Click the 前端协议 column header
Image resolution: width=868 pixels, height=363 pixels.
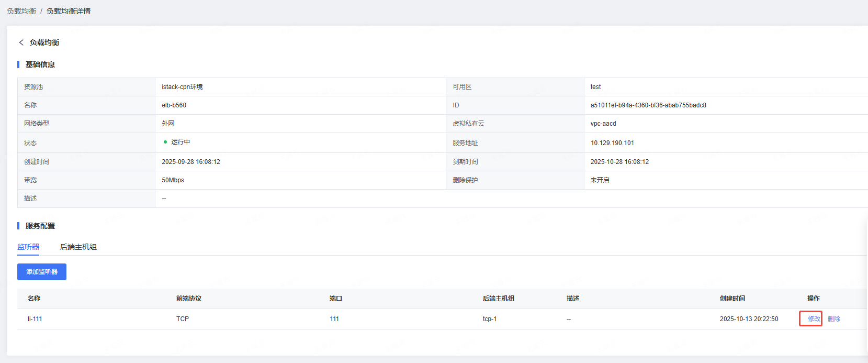pos(189,299)
